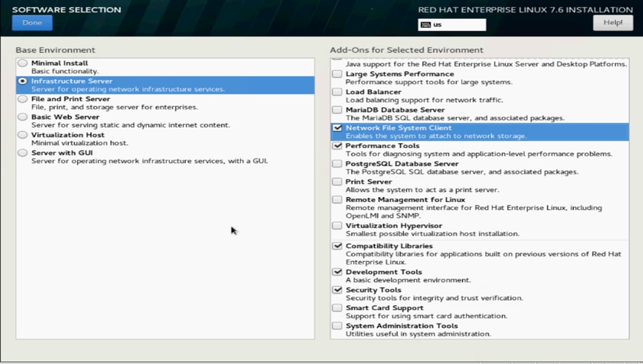Click 'Server for serving static and dynamic' description
Image resolution: width=643 pixels, height=364 pixels.
(x=130, y=125)
